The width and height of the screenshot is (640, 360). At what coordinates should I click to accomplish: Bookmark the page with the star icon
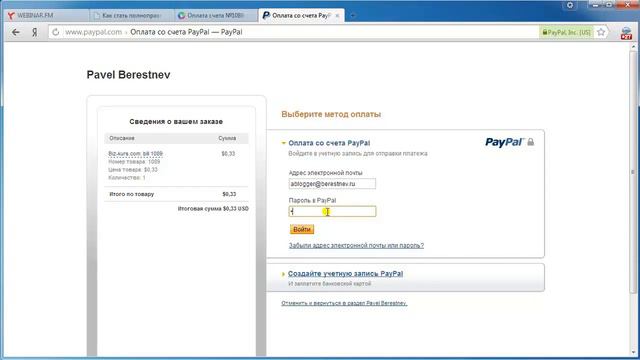click(601, 32)
